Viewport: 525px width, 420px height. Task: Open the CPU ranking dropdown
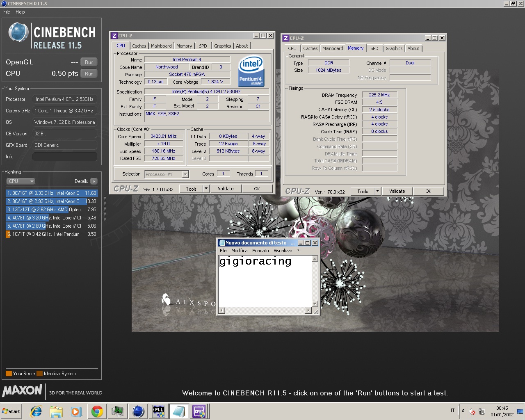click(x=21, y=181)
